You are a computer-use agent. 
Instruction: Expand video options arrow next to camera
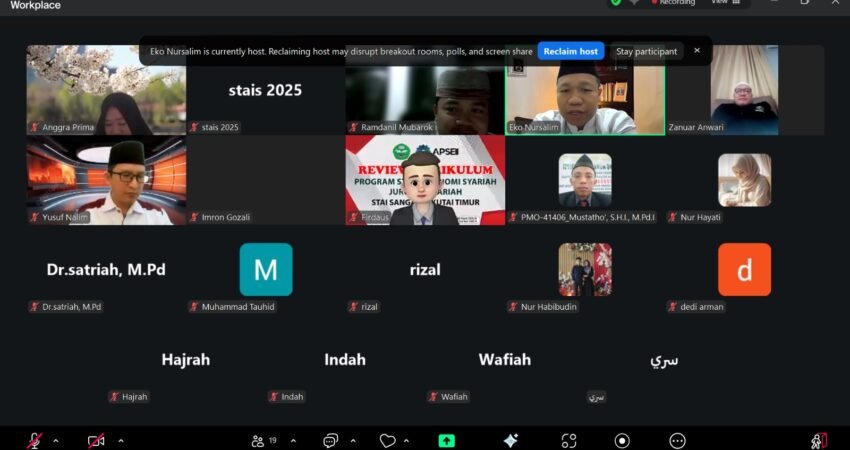point(121,440)
